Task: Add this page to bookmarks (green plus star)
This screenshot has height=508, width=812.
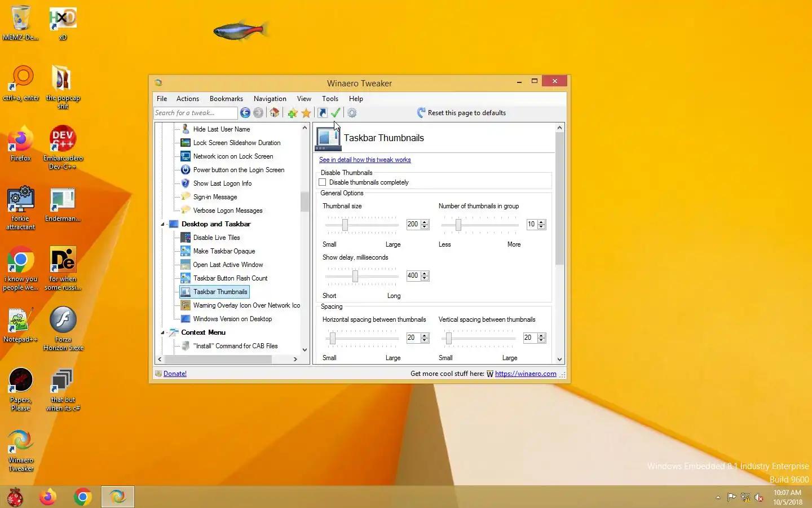Action: point(293,113)
